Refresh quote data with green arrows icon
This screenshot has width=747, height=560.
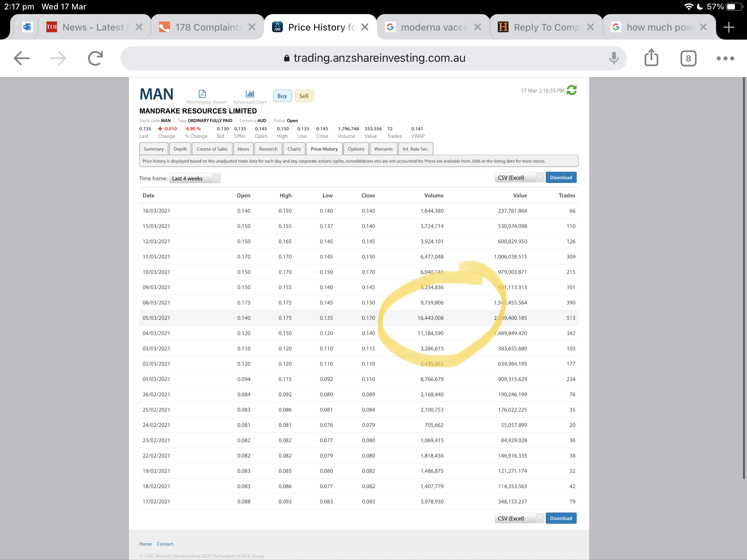571,90
